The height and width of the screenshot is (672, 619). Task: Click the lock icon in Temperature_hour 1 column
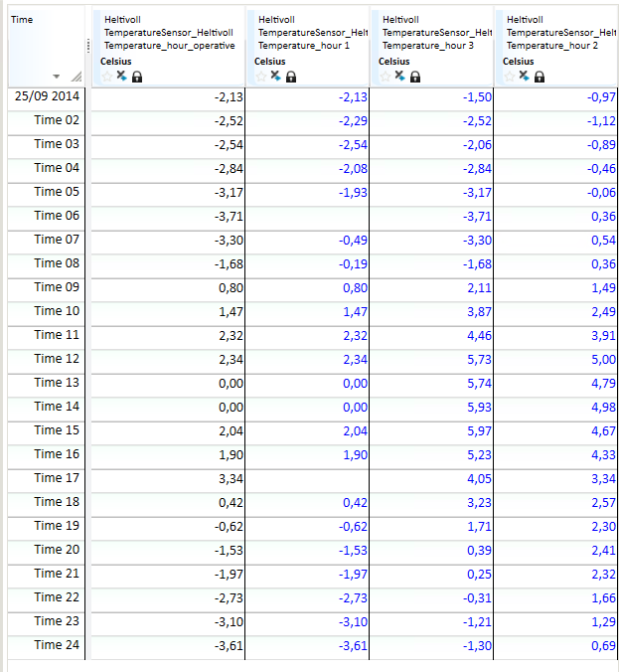click(x=291, y=77)
